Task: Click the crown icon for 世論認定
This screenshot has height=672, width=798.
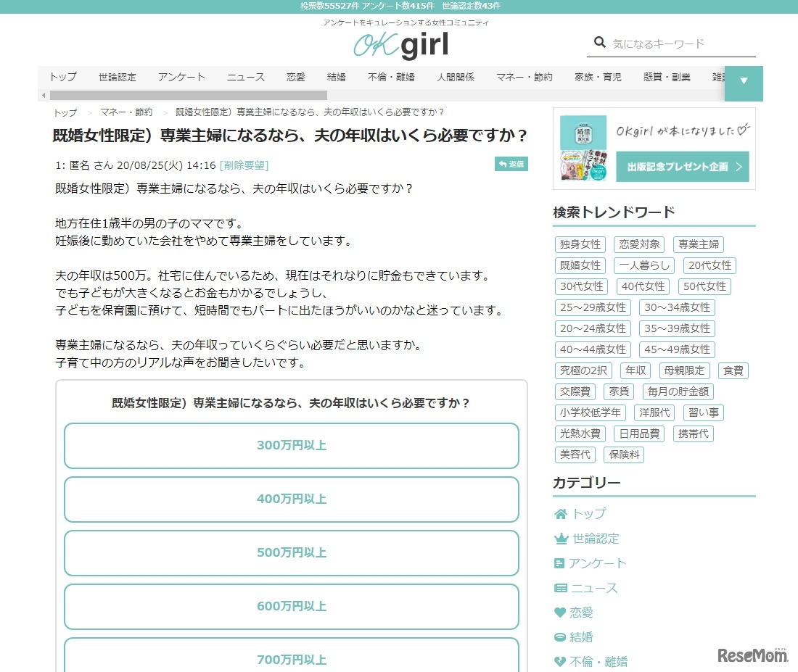Action: (x=559, y=539)
